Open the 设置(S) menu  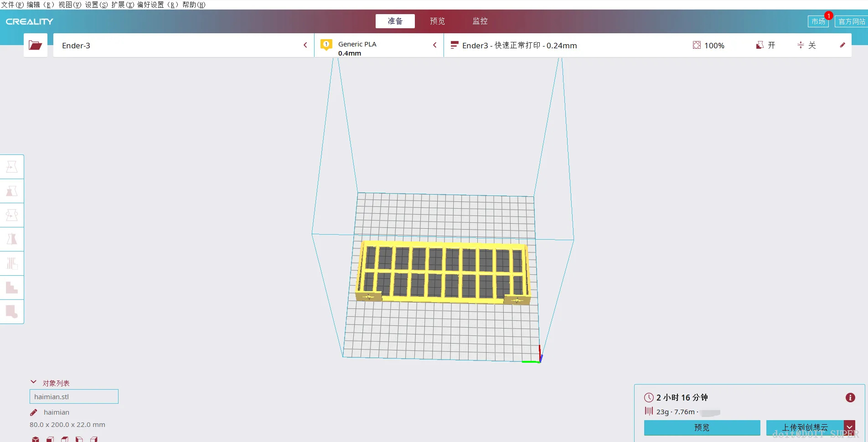pyautogui.click(x=97, y=5)
